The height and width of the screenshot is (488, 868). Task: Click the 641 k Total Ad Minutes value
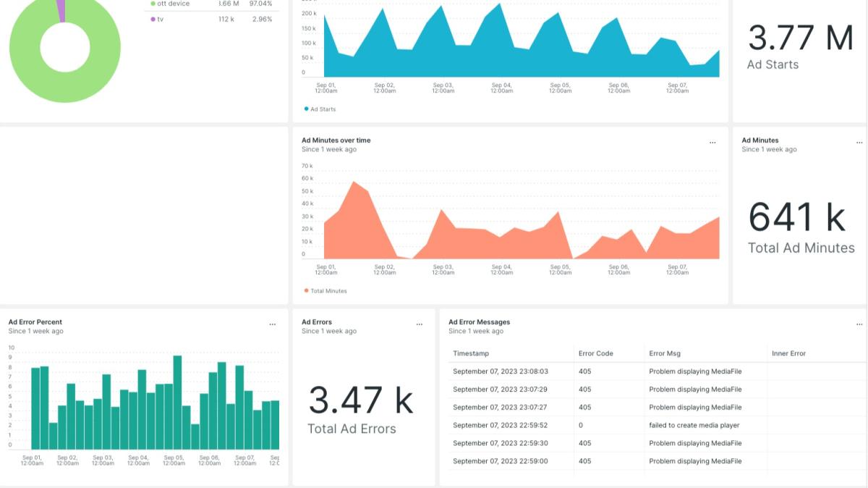796,217
